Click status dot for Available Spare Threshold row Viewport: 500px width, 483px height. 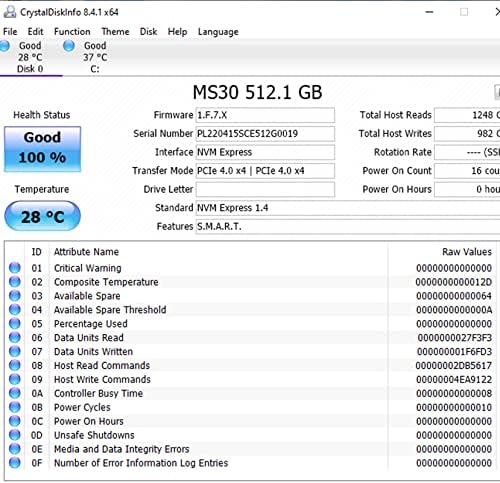(15, 310)
